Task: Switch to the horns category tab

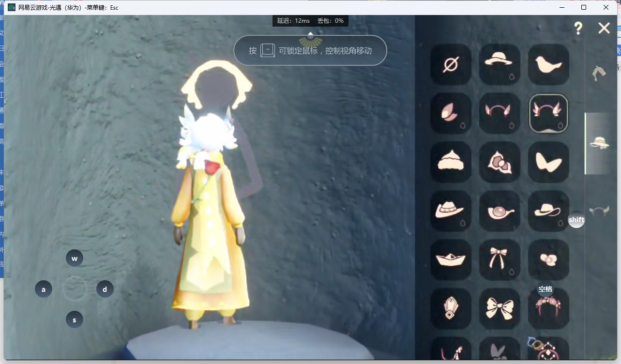Action: click(599, 211)
